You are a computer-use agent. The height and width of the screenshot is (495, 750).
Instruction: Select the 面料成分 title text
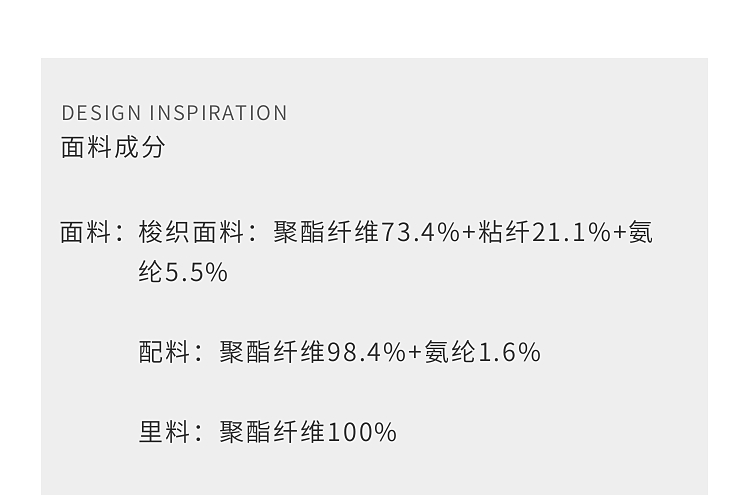[x=113, y=148]
